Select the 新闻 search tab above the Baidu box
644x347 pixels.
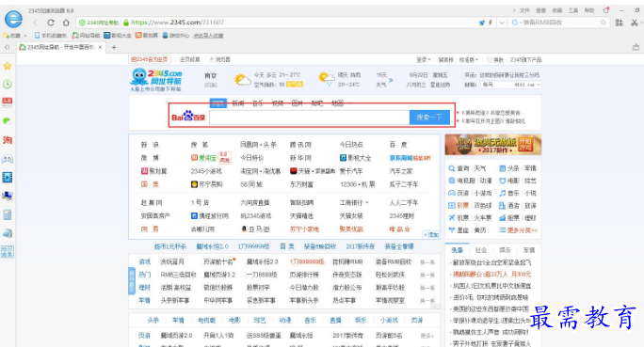pyautogui.click(x=238, y=103)
